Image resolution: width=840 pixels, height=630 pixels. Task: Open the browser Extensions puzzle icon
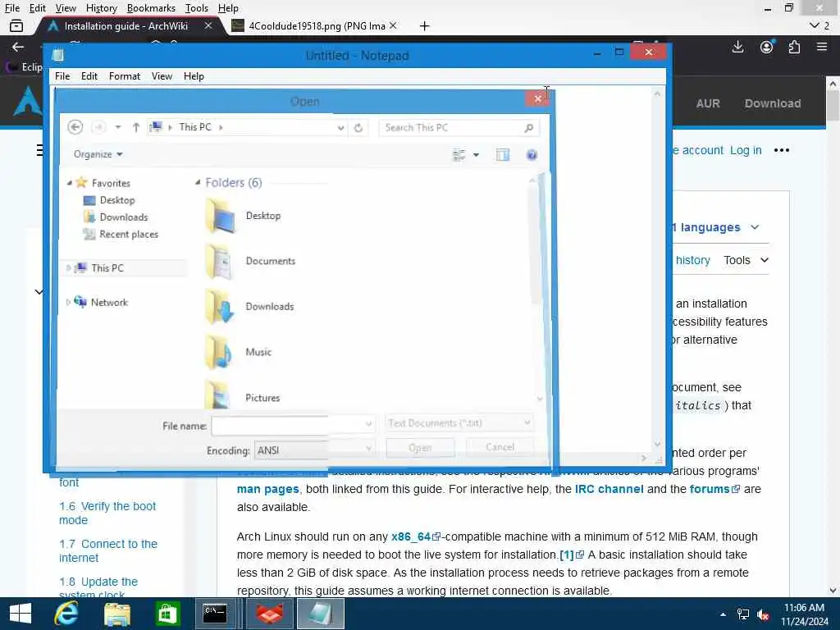pyautogui.click(x=794, y=47)
